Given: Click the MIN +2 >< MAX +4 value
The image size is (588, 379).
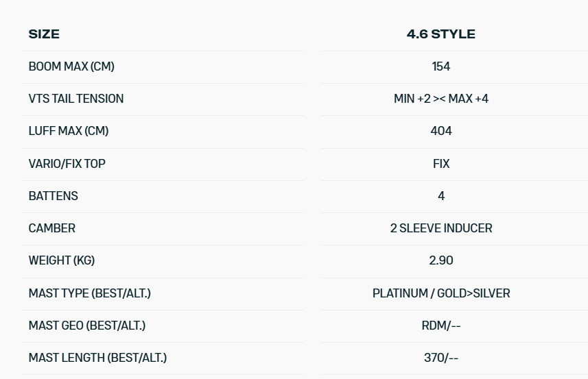Looking at the screenshot, I should 440,99.
